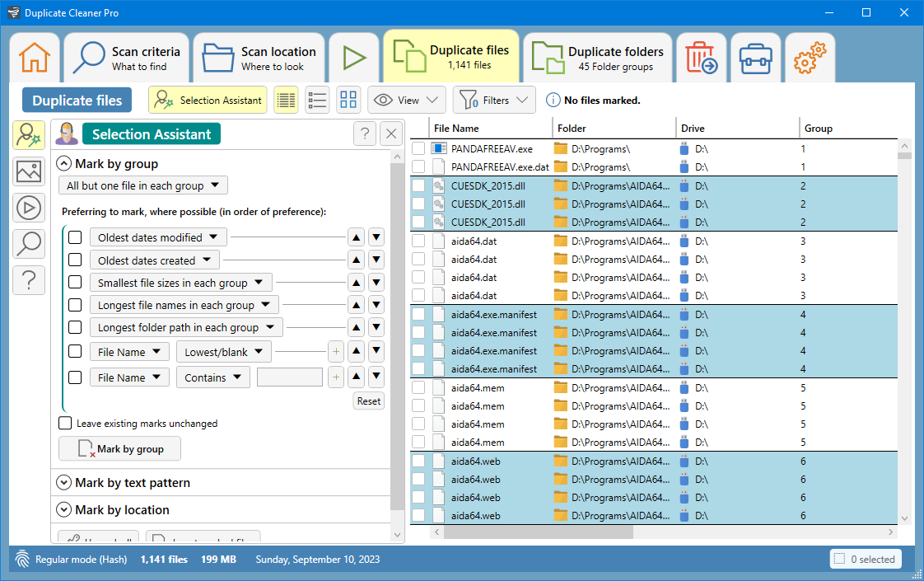Open help sidebar question mark icon
Image resolution: width=924 pixels, height=581 pixels.
tap(29, 280)
